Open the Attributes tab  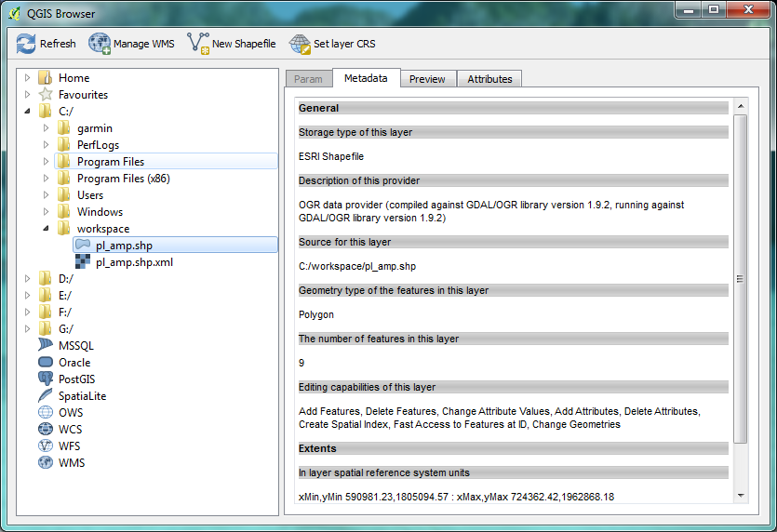tap(489, 79)
